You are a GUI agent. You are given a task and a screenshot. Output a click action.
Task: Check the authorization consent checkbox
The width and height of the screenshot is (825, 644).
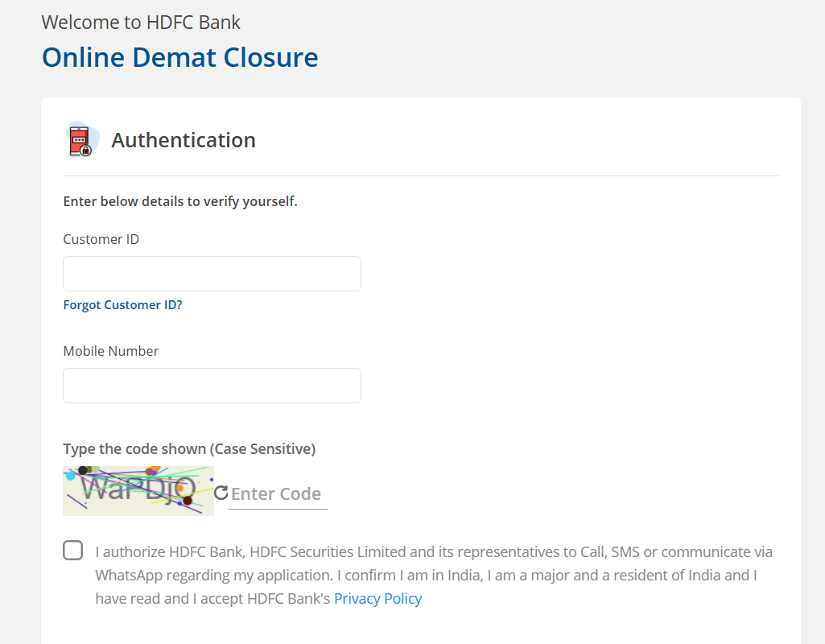click(72, 550)
